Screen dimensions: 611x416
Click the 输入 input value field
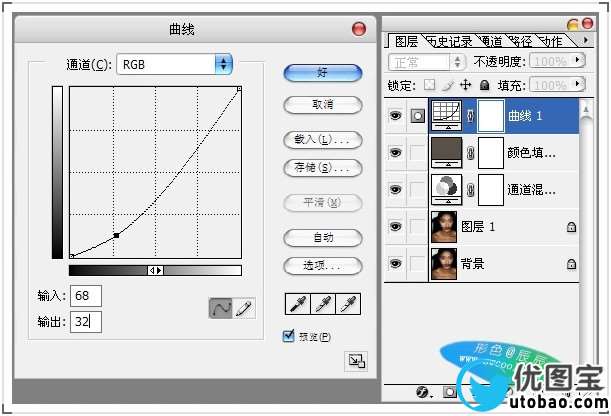point(86,296)
